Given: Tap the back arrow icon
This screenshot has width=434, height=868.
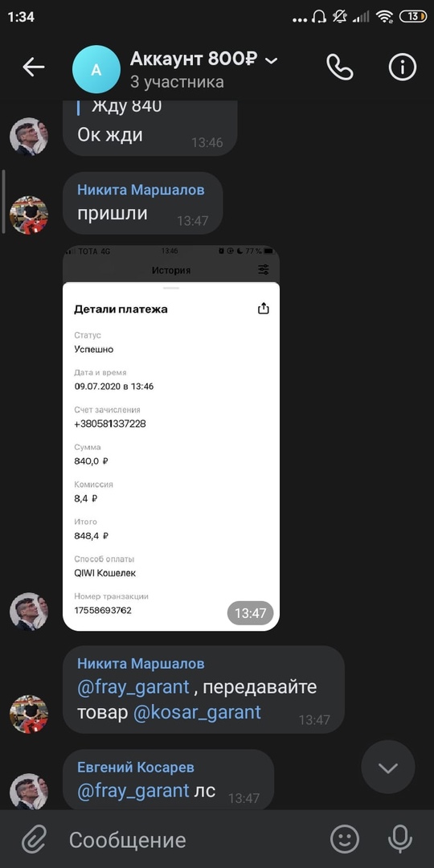Looking at the screenshot, I should [33, 67].
